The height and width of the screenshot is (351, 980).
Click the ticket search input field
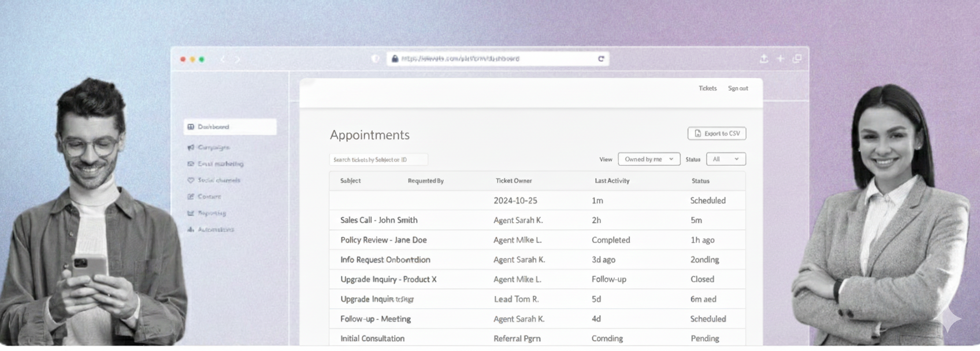click(x=378, y=160)
